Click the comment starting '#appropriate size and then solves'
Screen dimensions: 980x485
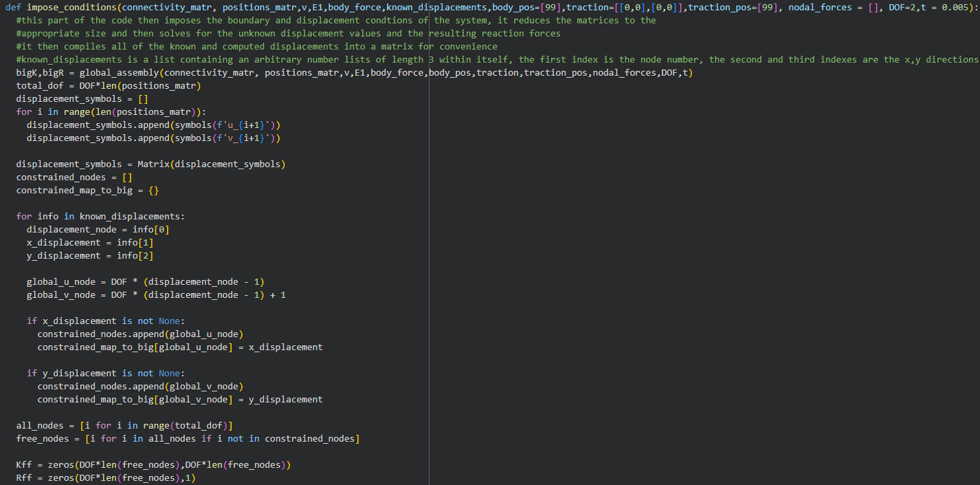289,34
